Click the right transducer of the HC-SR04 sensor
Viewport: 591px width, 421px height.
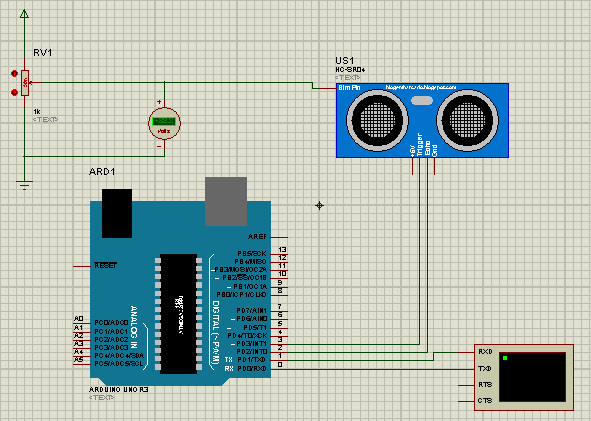467,120
